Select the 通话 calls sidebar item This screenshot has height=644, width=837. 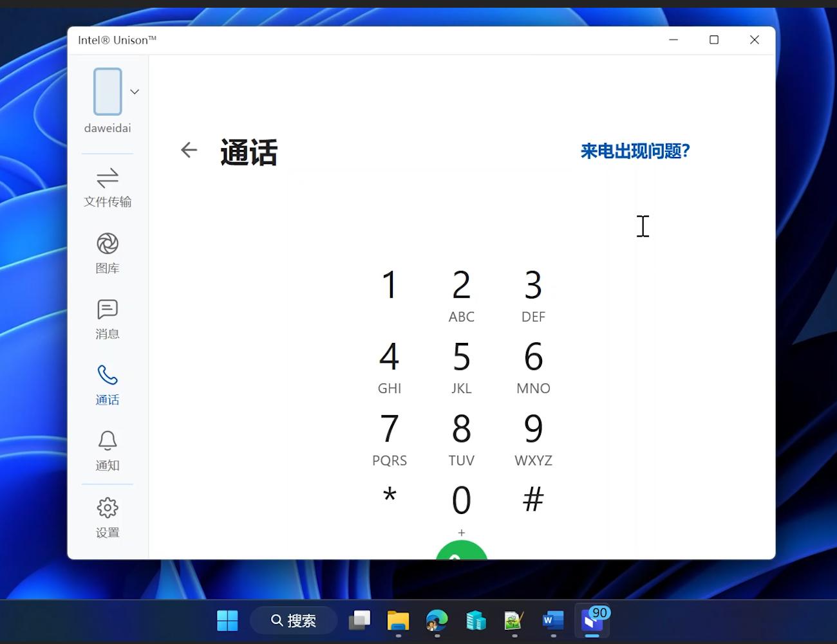point(108,385)
